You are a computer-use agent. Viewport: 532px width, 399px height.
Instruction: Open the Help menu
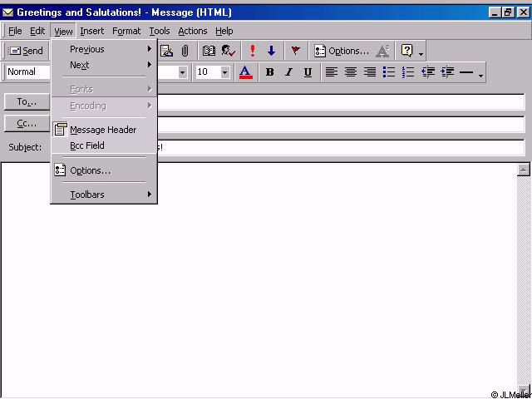(x=224, y=31)
